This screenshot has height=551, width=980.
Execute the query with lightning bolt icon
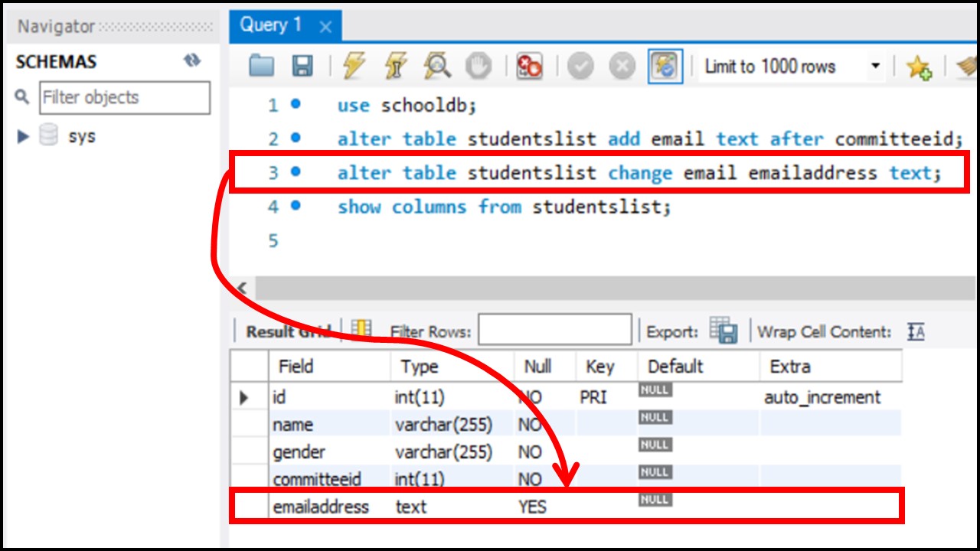click(354, 67)
